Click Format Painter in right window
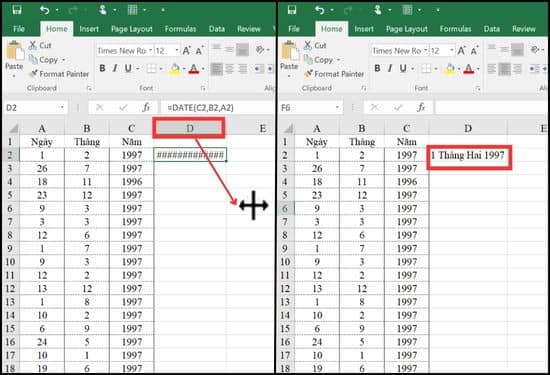550x375 pixels. 334,74
